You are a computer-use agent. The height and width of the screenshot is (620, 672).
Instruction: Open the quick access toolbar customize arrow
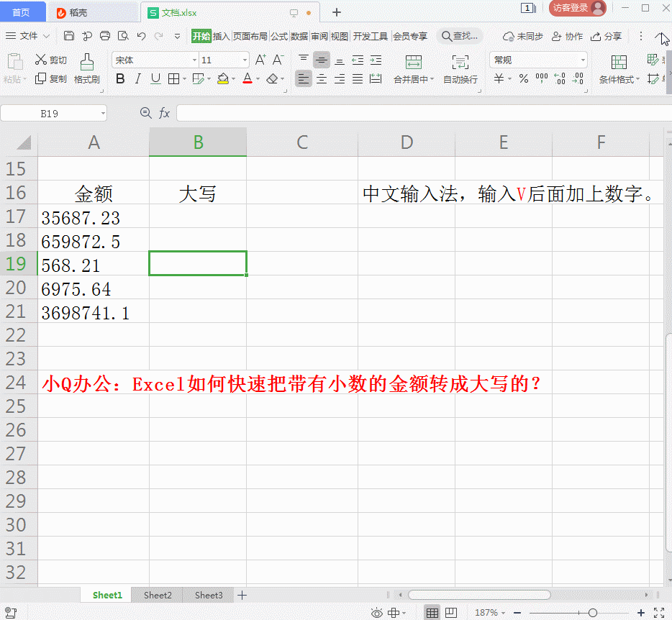(x=177, y=37)
